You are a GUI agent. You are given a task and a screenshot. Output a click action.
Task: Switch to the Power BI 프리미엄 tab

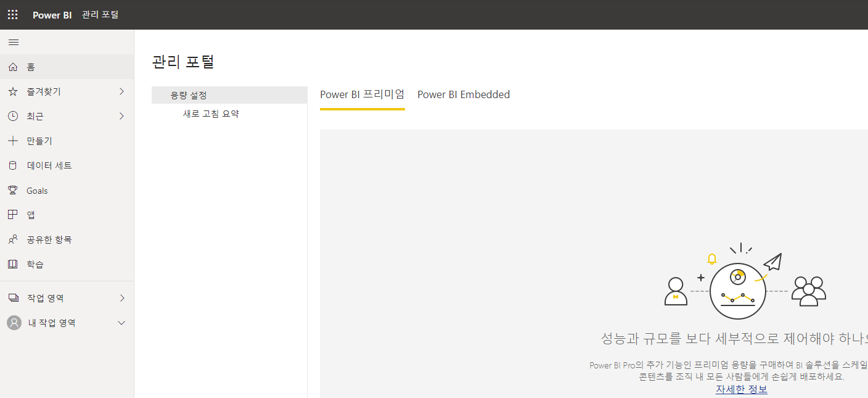pyautogui.click(x=362, y=94)
